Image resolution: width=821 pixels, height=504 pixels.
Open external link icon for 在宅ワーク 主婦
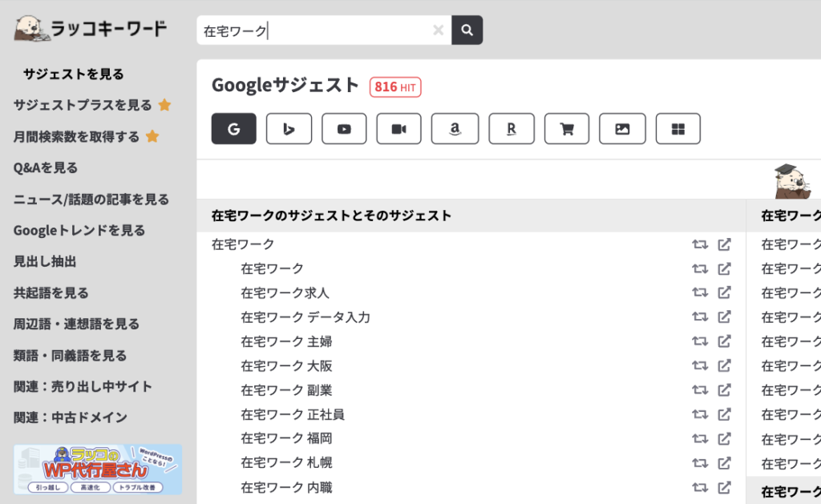click(724, 341)
